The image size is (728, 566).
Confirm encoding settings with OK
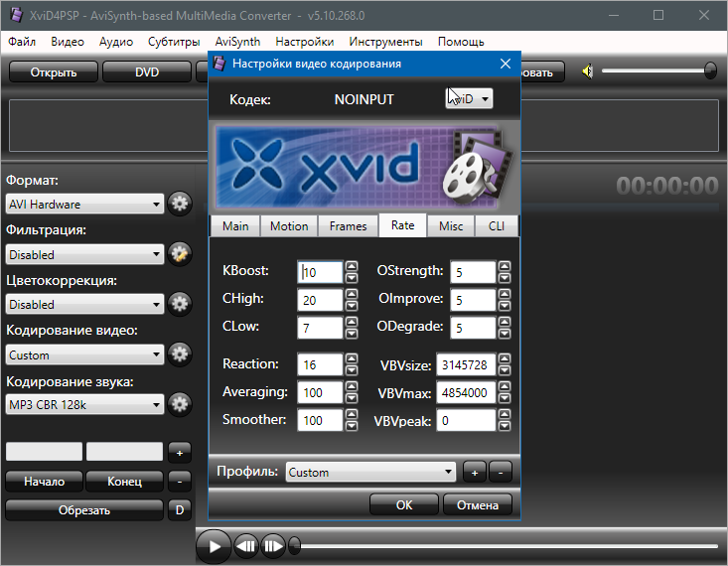point(403,504)
